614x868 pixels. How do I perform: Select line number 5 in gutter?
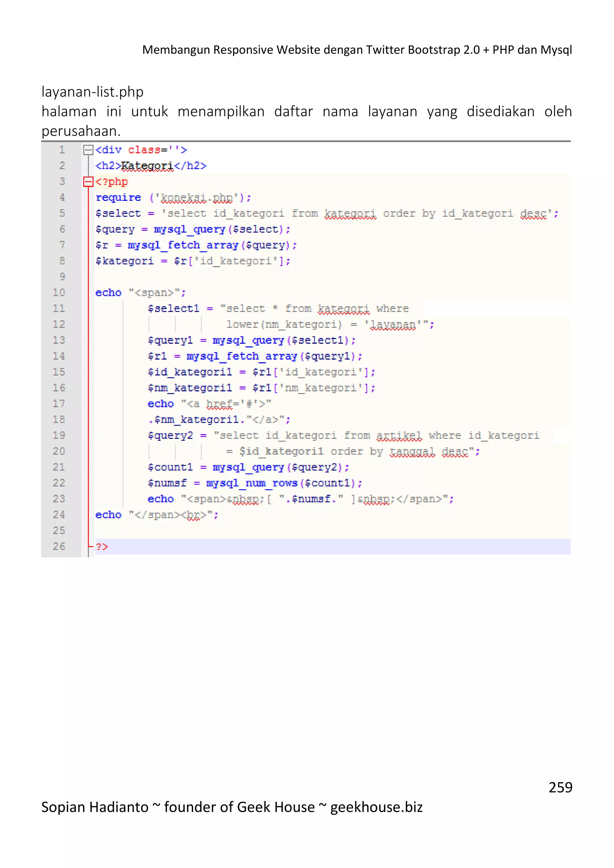tap(62, 213)
